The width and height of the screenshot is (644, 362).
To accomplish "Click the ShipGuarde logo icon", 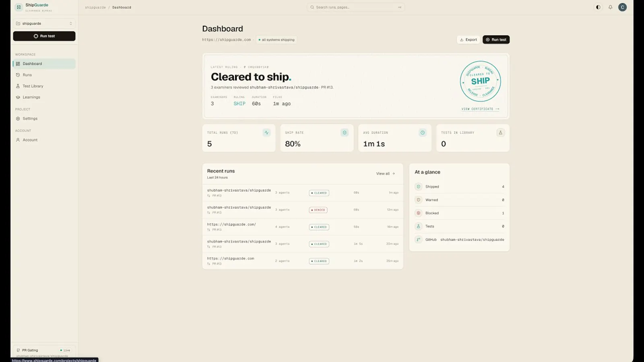I will [x=19, y=7].
